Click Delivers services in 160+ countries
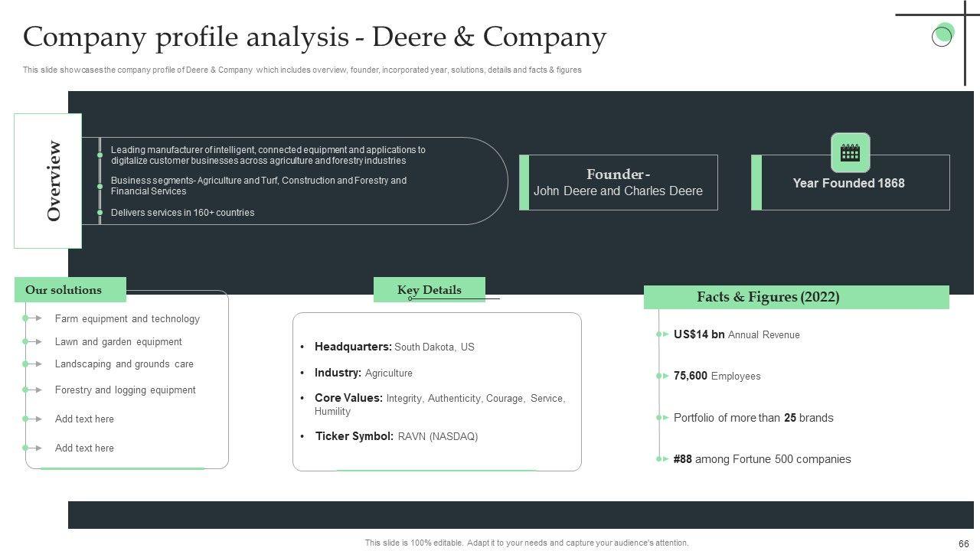The image size is (980, 551). [x=182, y=213]
